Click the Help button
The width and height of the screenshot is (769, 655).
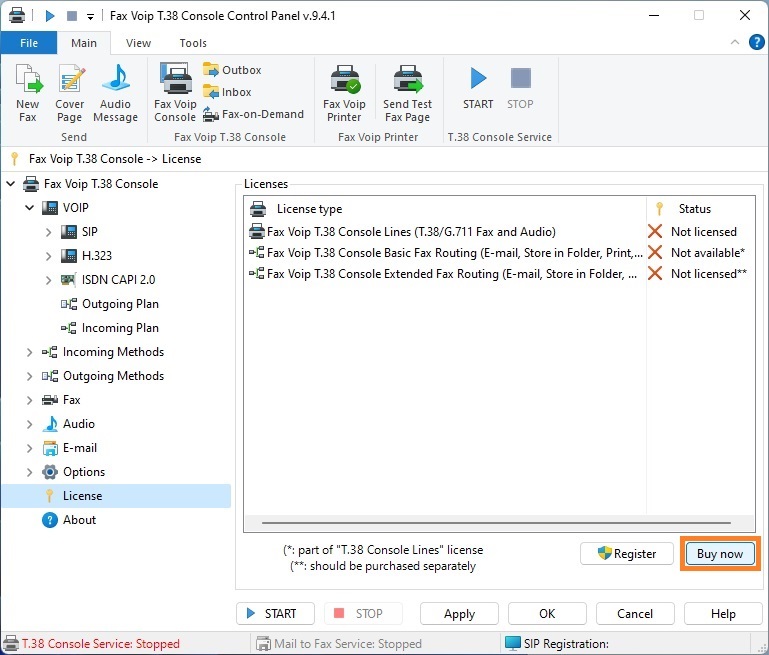click(x=723, y=613)
